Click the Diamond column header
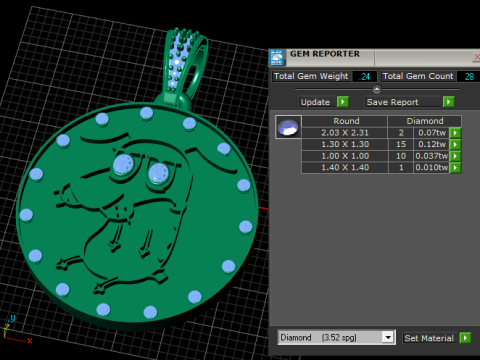Image resolution: width=480 pixels, height=360 pixels. (425, 121)
